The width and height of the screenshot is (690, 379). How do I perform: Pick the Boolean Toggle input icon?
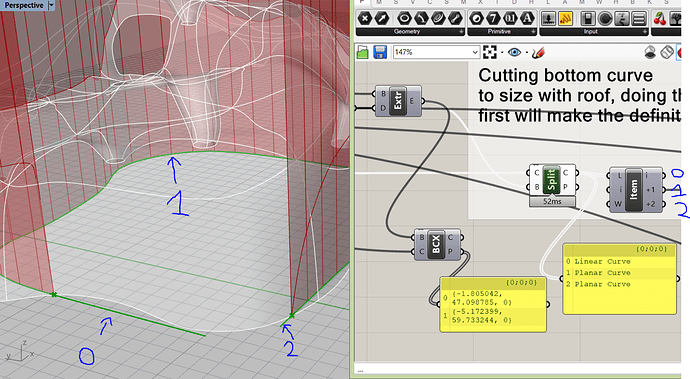point(588,18)
